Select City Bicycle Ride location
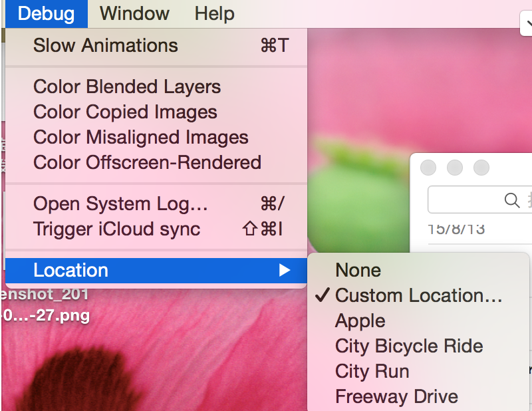This screenshot has height=411, width=532. point(418,346)
